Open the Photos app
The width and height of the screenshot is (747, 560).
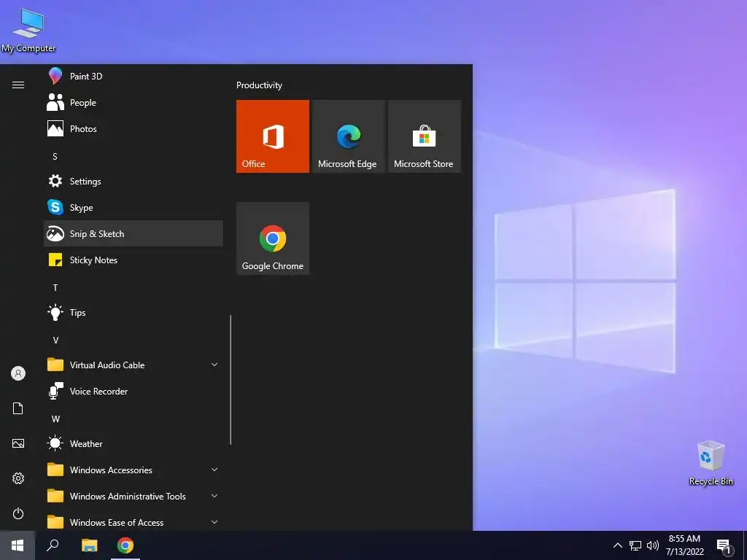pyautogui.click(x=133, y=128)
